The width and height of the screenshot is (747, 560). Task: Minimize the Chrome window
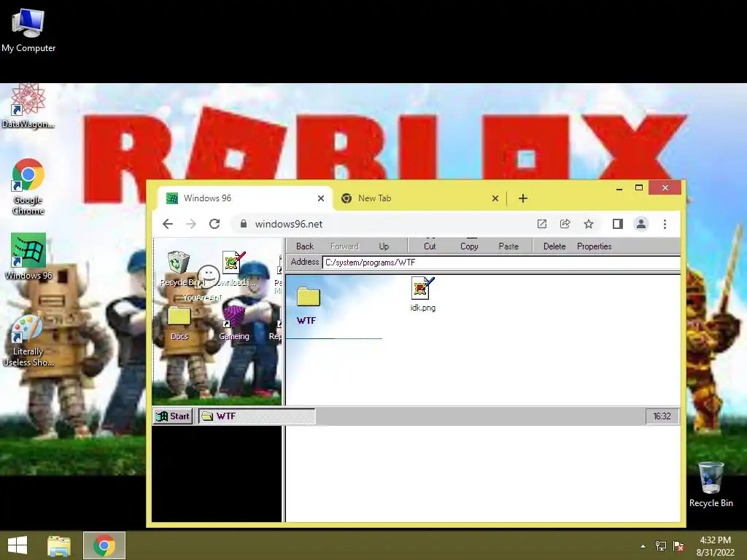pyautogui.click(x=619, y=188)
